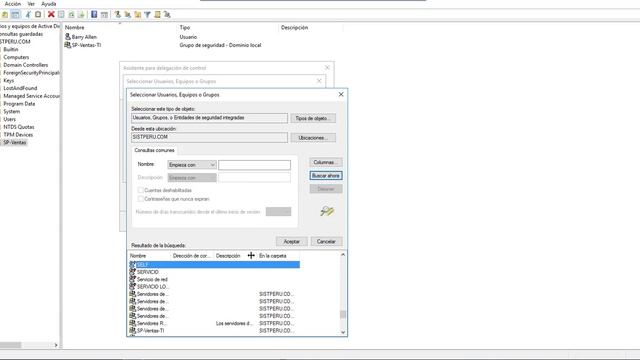Select TPM Devices in the tree
Viewport: 640px width, 360px height.
(x=18, y=135)
